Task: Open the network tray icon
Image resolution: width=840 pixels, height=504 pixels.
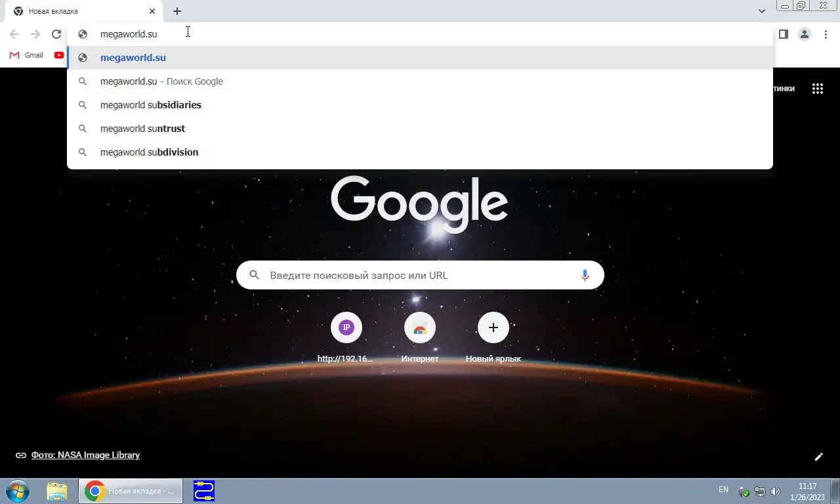Action: pyautogui.click(x=760, y=491)
